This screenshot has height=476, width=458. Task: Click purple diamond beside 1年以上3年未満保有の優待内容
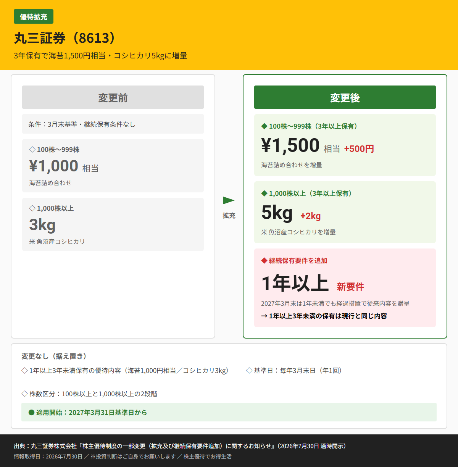(x=25, y=370)
